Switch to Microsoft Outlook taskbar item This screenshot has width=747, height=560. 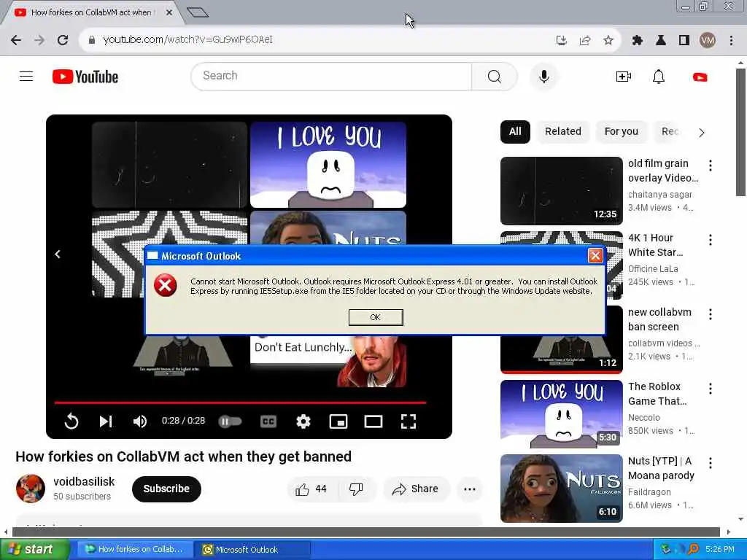[252, 550]
